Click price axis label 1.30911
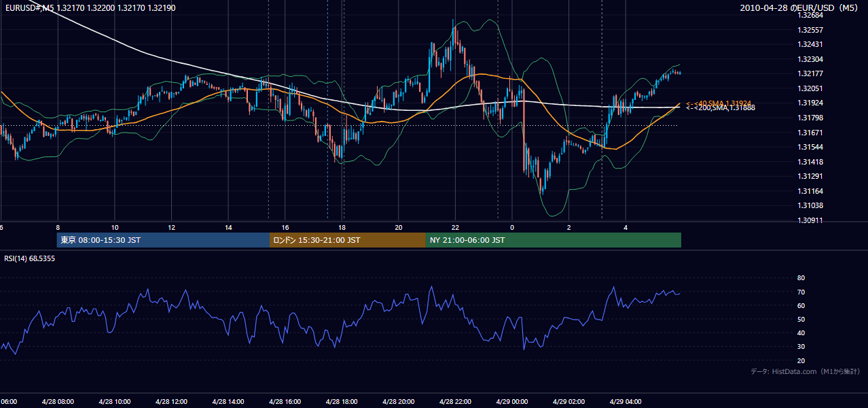868x408 pixels. tap(811, 220)
